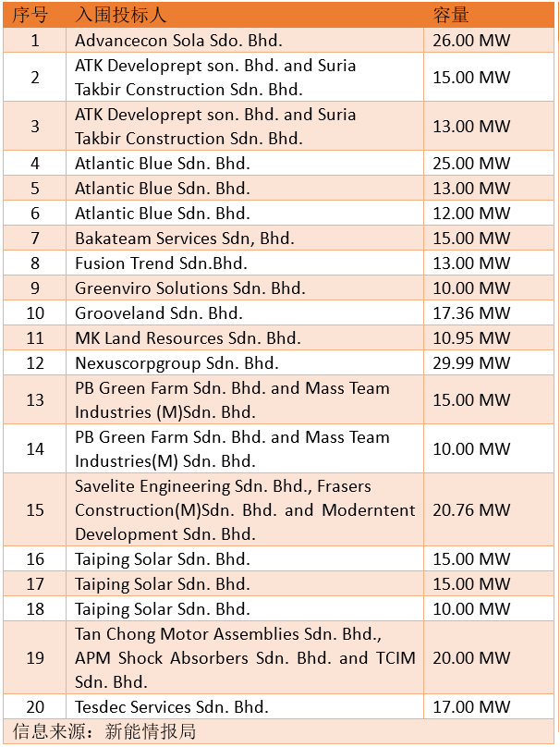Select the 20.76 MW capacity value
This screenshot has height=747, width=560.
point(471,510)
